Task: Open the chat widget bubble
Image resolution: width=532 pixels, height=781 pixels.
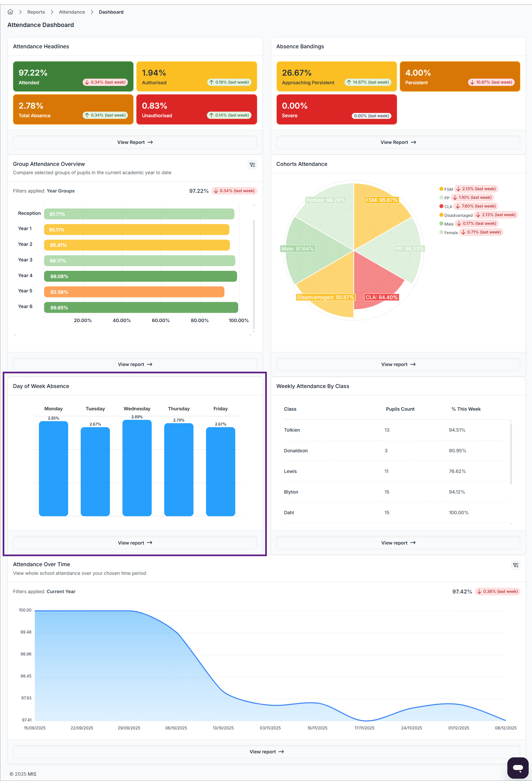Action: [517, 768]
